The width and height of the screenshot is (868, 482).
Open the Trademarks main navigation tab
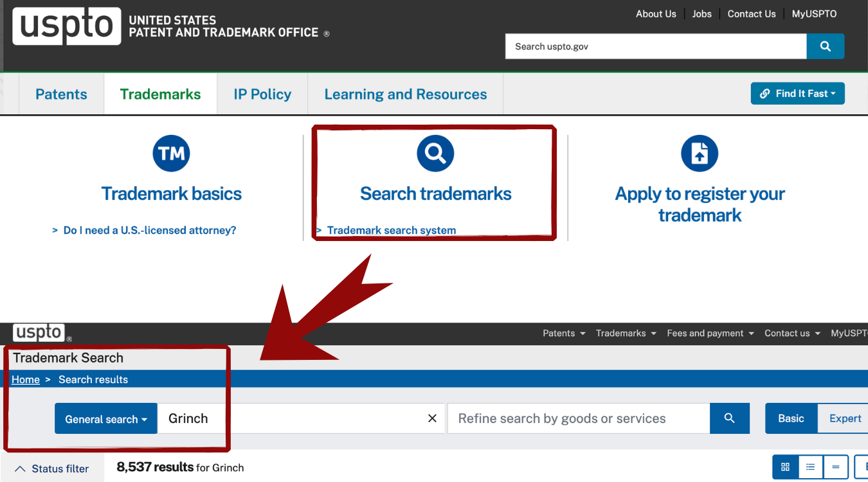click(x=160, y=94)
